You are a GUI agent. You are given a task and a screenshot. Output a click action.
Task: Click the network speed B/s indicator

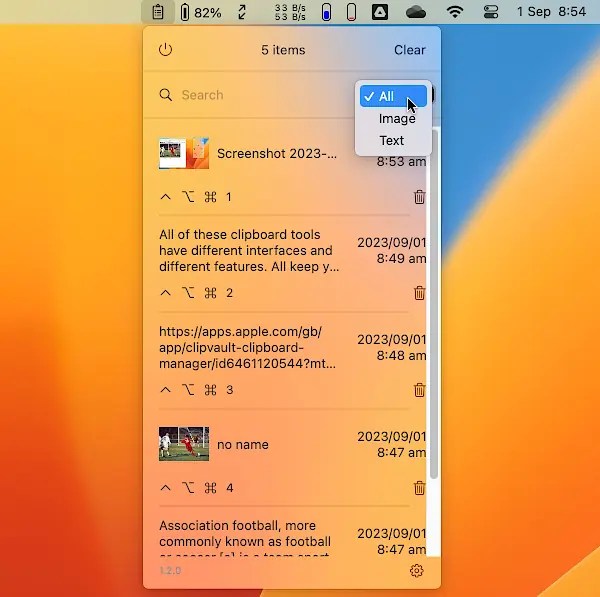tap(290, 12)
